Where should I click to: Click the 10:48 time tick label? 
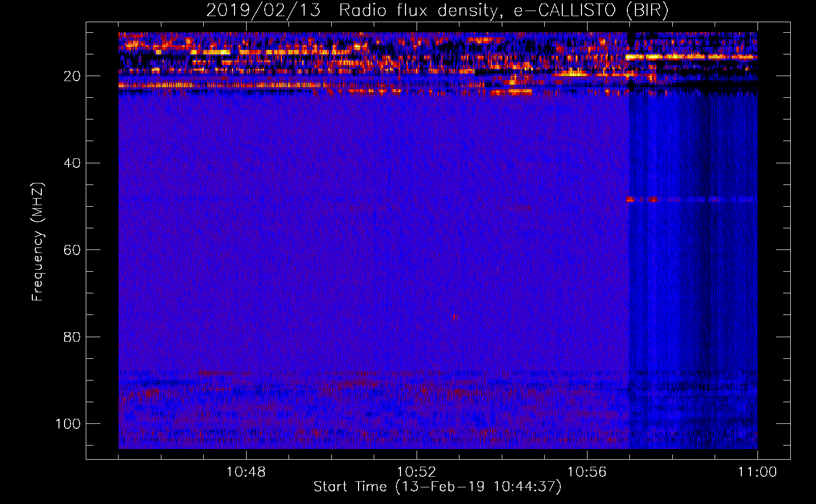[246, 472]
